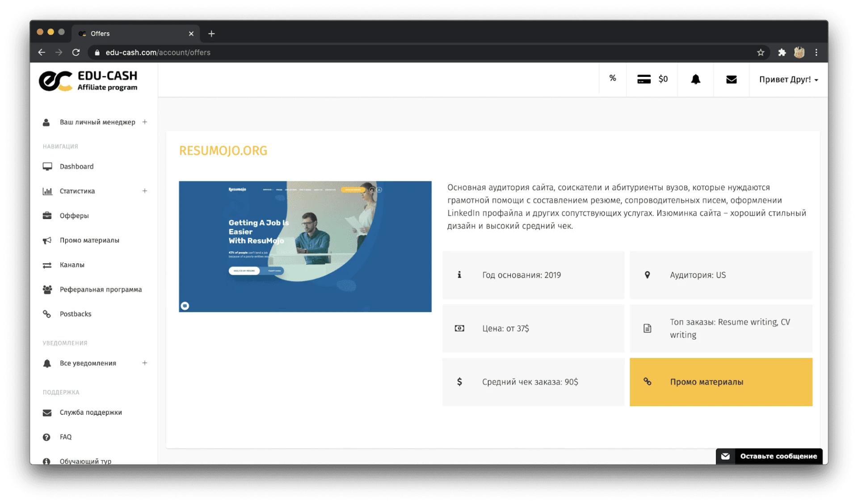Expand Все уведомления submenu

tap(144, 363)
